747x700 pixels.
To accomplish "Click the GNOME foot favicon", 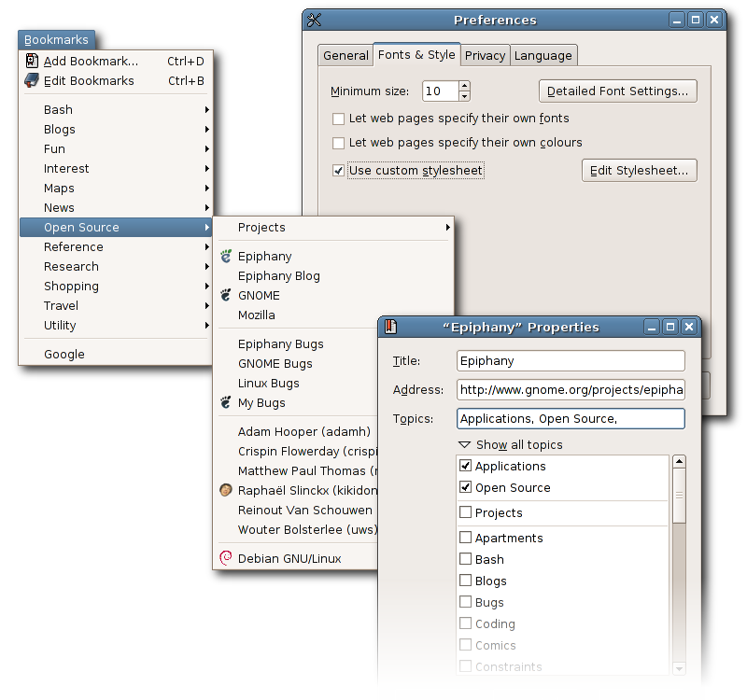I will [x=226, y=295].
